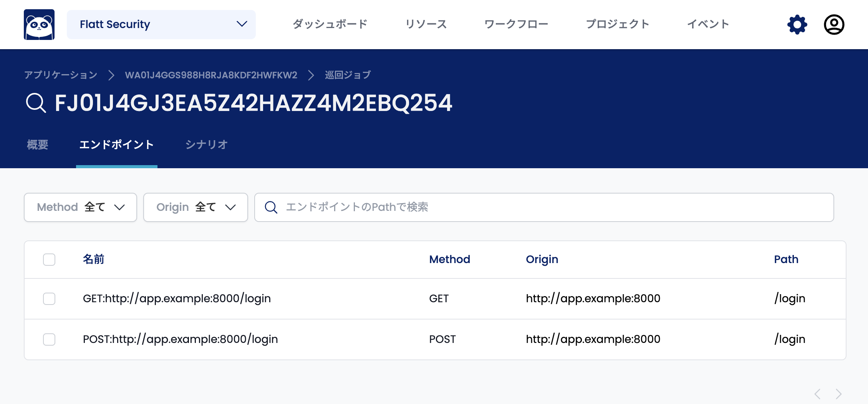Open リソース in the top navigation
The height and width of the screenshot is (404, 868).
click(x=426, y=24)
